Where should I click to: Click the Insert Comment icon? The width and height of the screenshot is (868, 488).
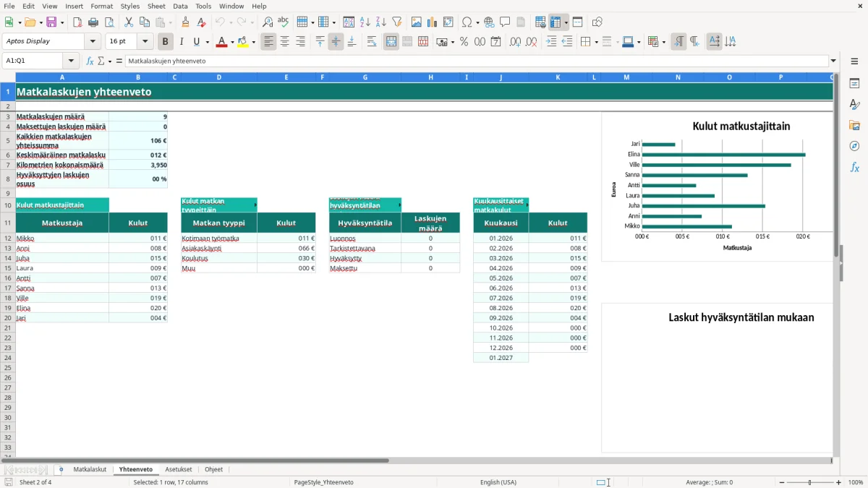(x=505, y=22)
